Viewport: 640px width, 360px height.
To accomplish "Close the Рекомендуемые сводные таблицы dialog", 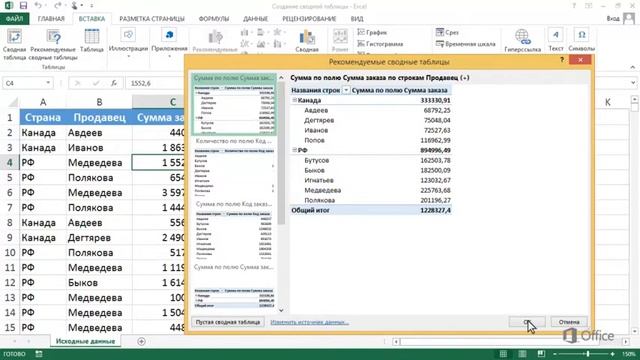I will (x=580, y=60).
